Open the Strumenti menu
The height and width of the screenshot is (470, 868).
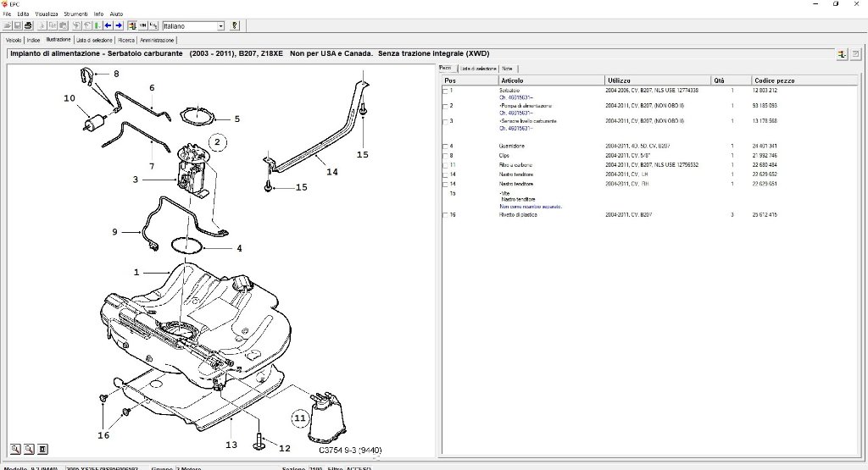point(75,14)
